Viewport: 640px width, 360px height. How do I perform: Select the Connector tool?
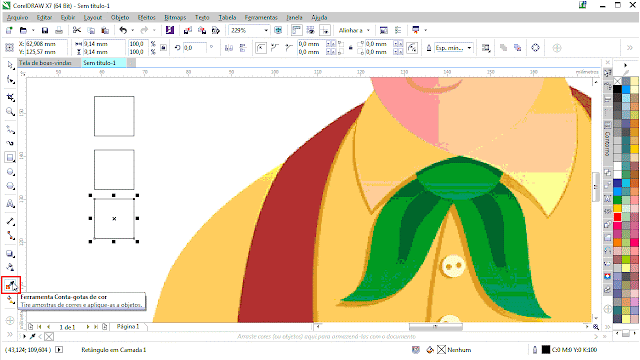pyautogui.click(x=10, y=236)
